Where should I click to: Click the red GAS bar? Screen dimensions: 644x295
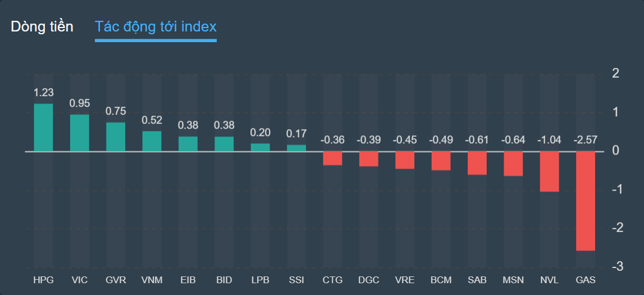pos(586,201)
